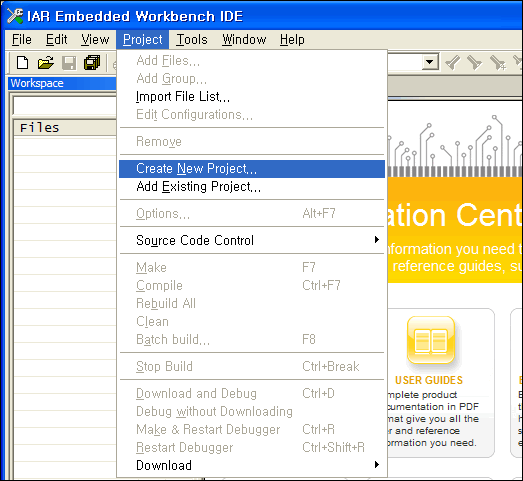The width and height of the screenshot is (523, 481).
Task: Click the Workspace panel title bar
Action: click(x=62, y=83)
